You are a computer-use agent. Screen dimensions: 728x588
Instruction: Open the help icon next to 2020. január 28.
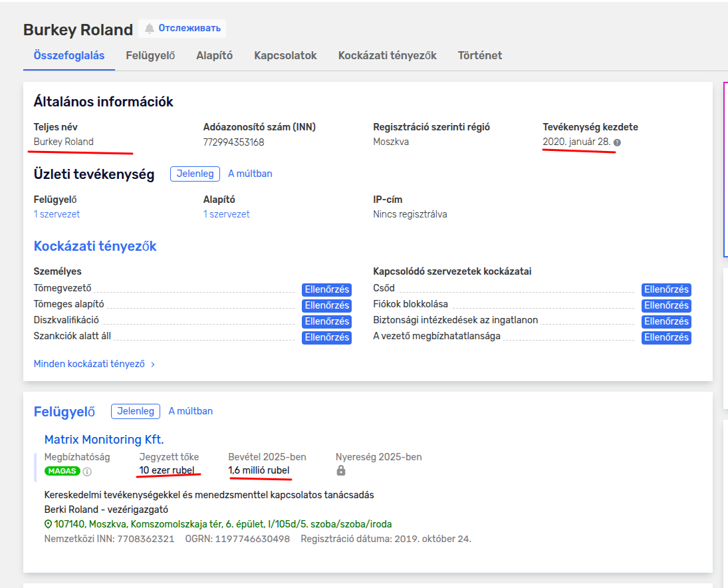pos(617,142)
